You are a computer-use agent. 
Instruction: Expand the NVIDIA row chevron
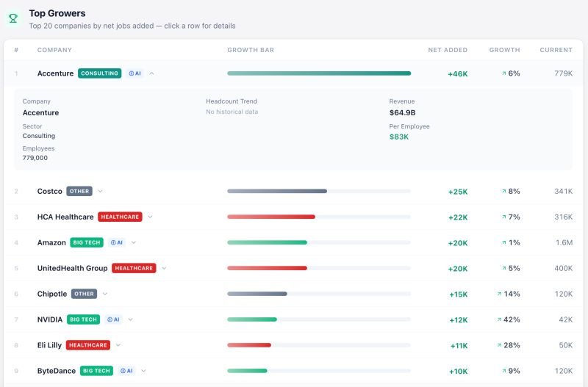[x=131, y=319]
